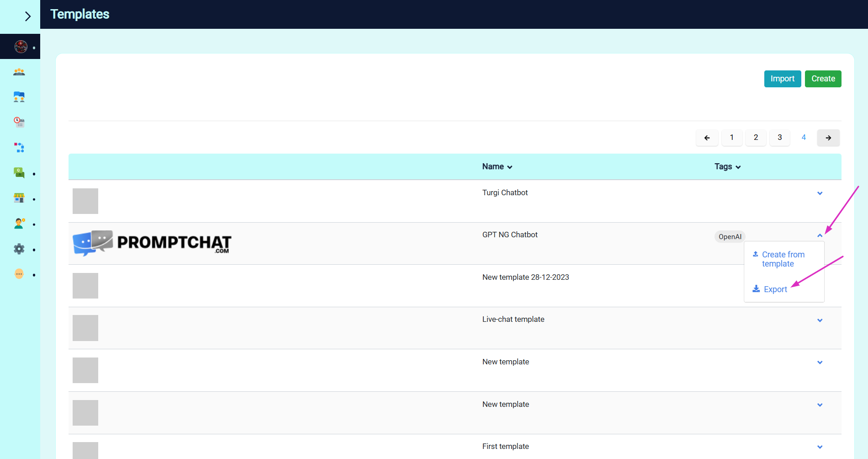Open the conversations icon in sidebar
The height and width of the screenshot is (459, 868).
[19, 97]
